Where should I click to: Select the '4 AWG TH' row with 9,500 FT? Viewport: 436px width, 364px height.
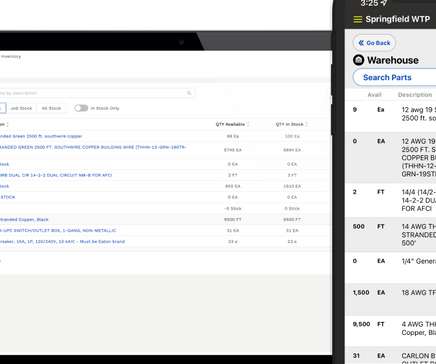[x=391, y=331]
